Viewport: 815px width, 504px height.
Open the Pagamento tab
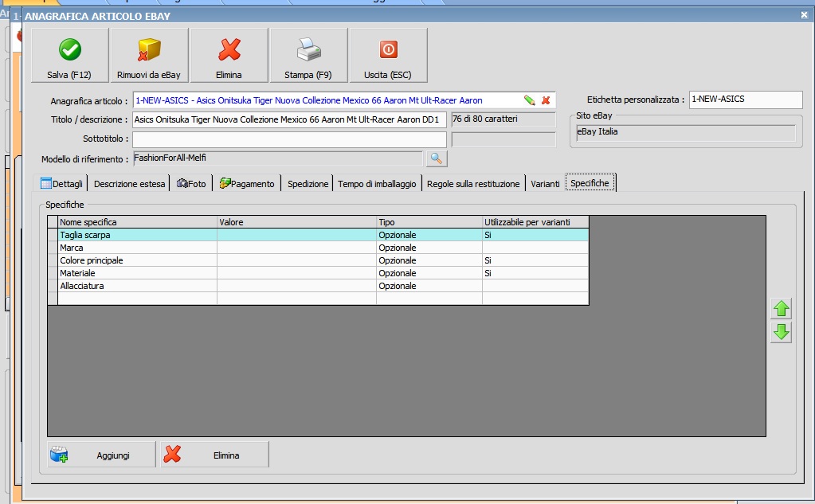tap(247, 183)
